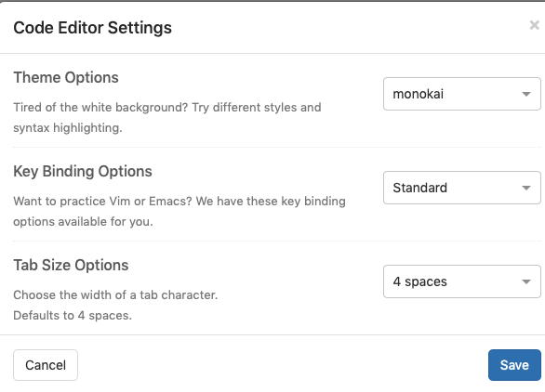Close the Code Editor Settings dialog
The height and width of the screenshot is (392, 545).
[x=534, y=25]
